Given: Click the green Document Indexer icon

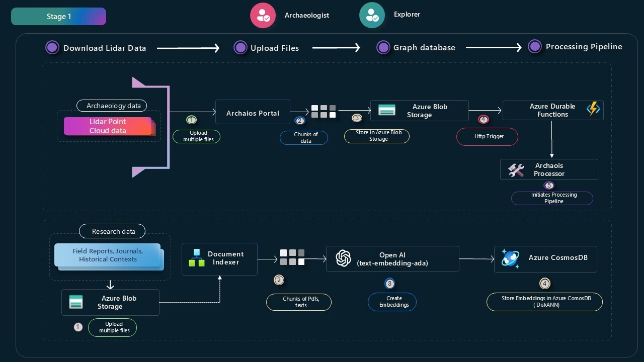Looking at the screenshot, I should pyautogui.click(x=197, y=257).
